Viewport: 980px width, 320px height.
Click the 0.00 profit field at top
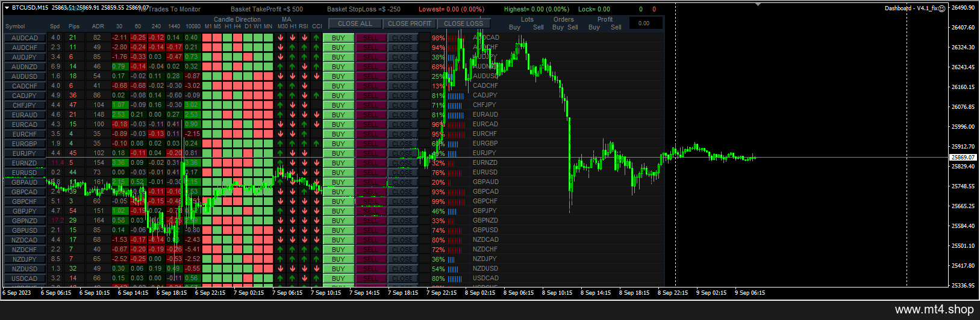click(646, 23)
